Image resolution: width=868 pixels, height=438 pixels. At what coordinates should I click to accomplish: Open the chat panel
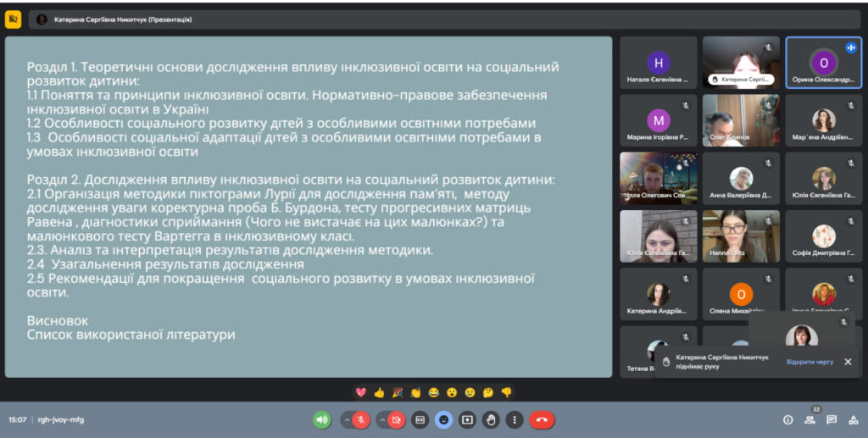832,419
